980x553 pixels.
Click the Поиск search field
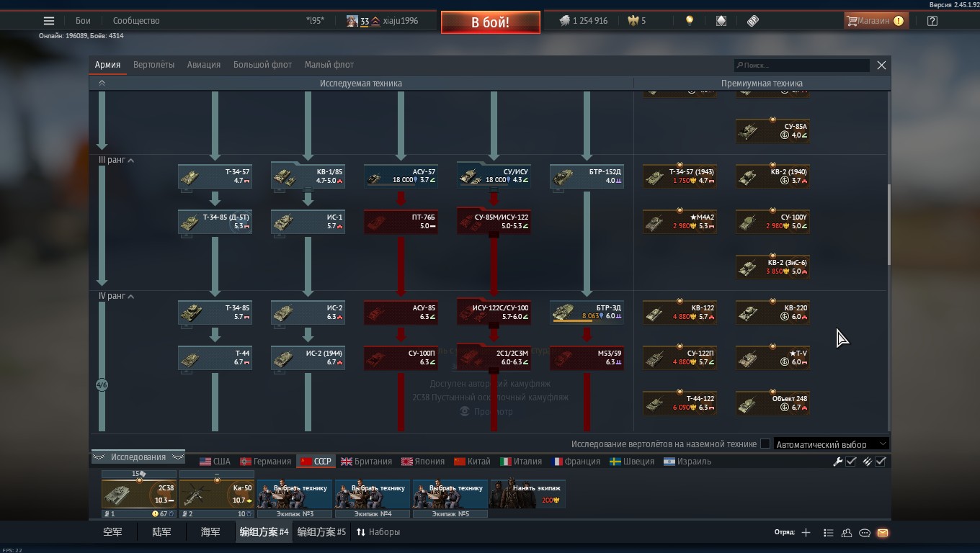(x=801, y=65)
